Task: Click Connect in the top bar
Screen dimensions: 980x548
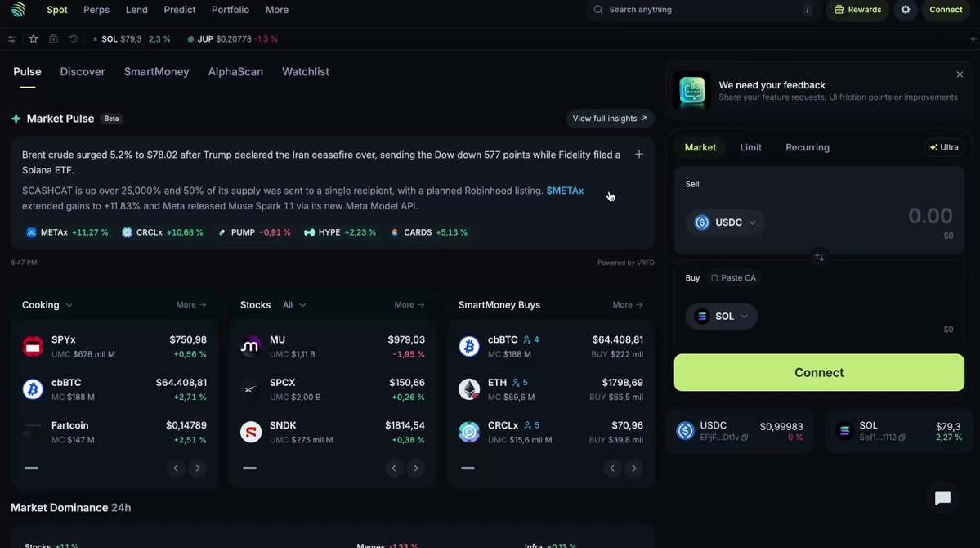Action: 945,9
